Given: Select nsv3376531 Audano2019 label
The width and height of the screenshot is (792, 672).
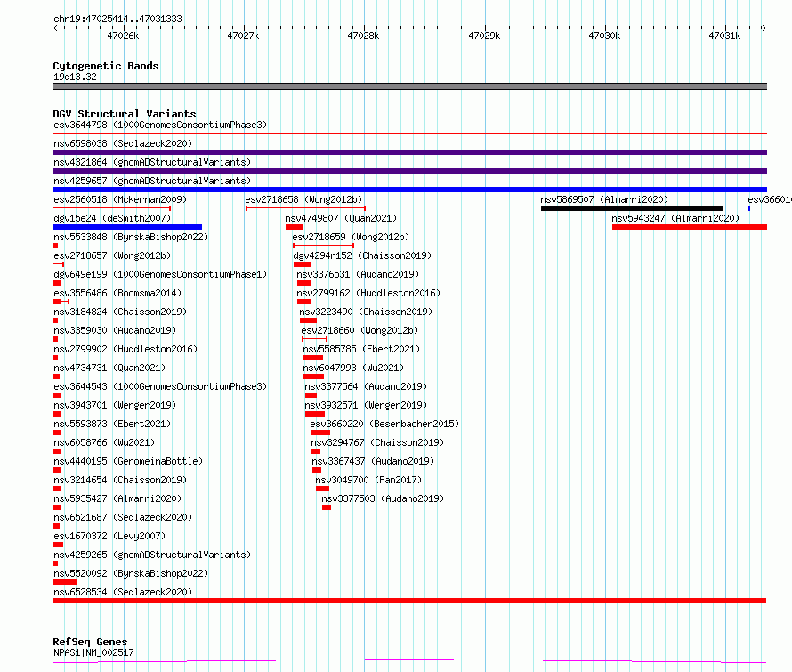Looking at the screenshot, I should pyautogui.click(x=358, y=274).
